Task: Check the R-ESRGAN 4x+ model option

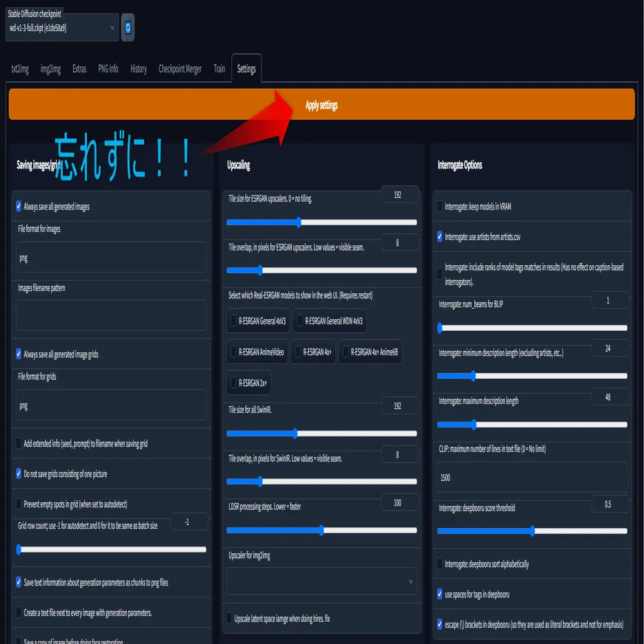Action: click(298, 352)
